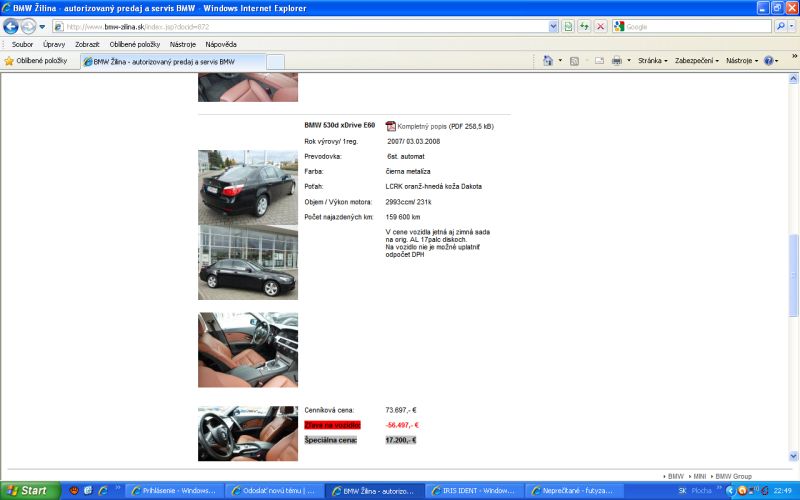Click the BMW Group footer link
This screenshot has width=800, height=500.
(733, 476)
